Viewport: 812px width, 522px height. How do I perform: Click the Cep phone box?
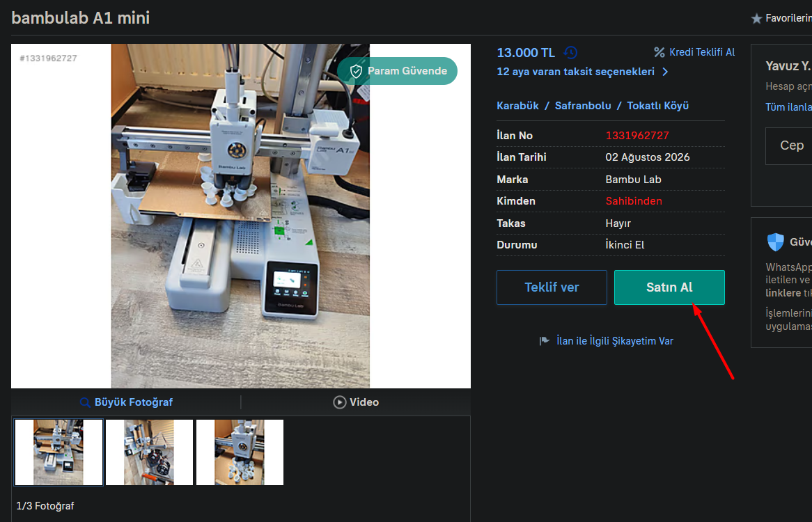pos(789,146)
